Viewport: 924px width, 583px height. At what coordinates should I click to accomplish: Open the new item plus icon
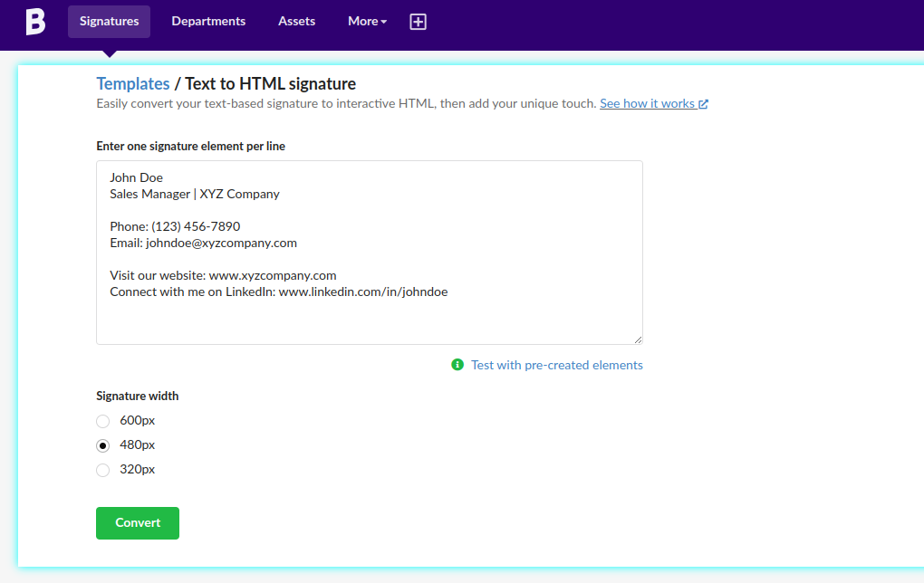(x=418, y=21)
